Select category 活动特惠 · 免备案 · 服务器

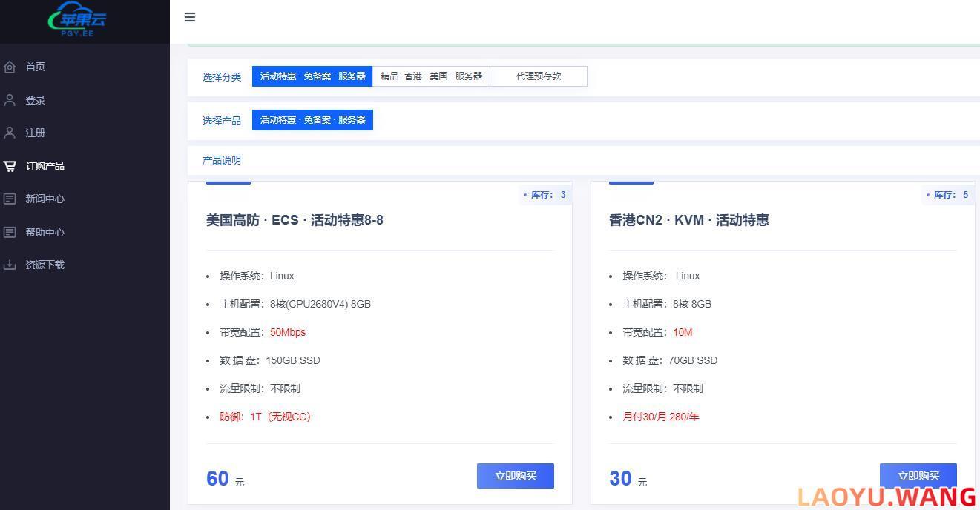point(312,76)
